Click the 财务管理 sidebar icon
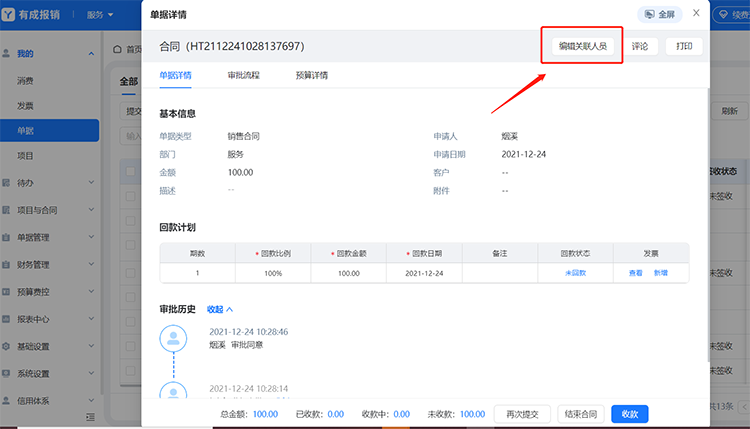The image size is (750, 429). (x=7, y=265)
